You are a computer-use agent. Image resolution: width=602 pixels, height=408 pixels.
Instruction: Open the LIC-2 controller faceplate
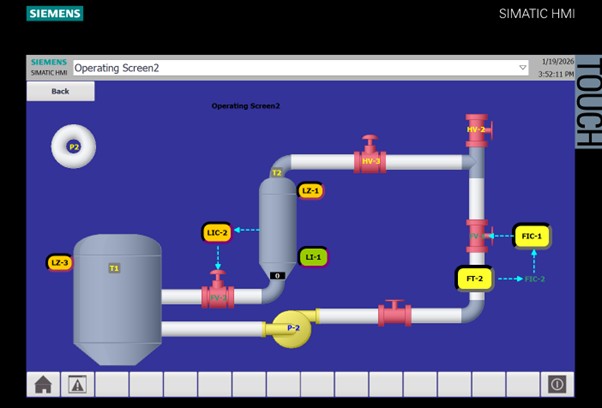coord(217,232)
